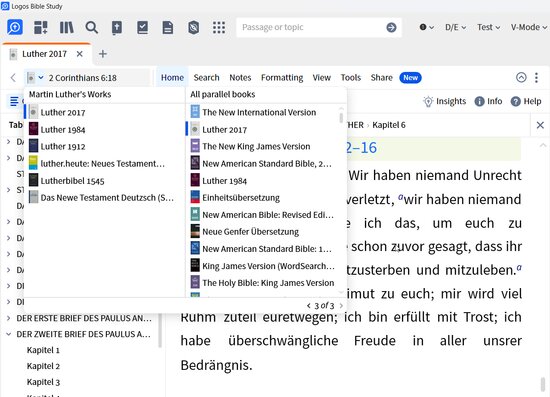Screen dimensions: 550x397
Task: Open Insights with the lightbulb icon
Action: coord(444,101)
